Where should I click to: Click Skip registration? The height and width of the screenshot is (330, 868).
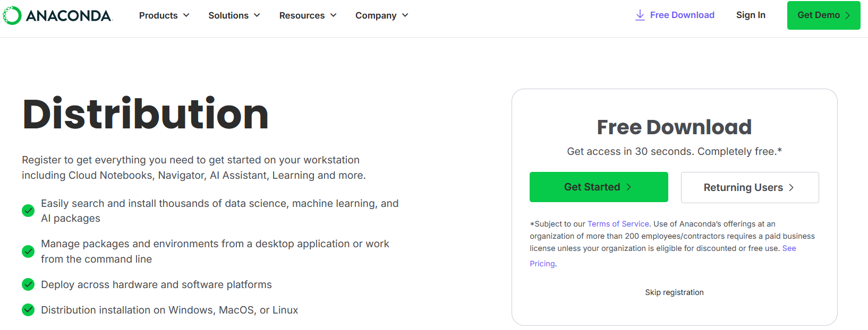coord(674,292)
